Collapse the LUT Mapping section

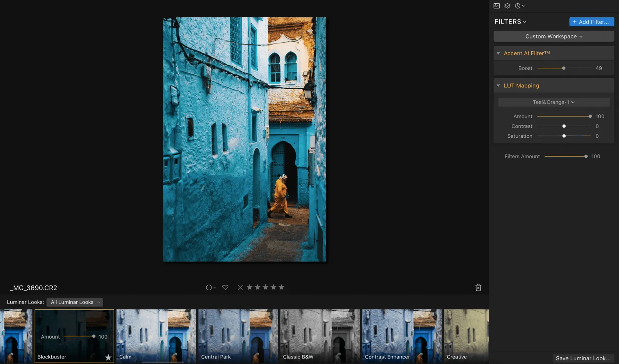tap(498, 85)
